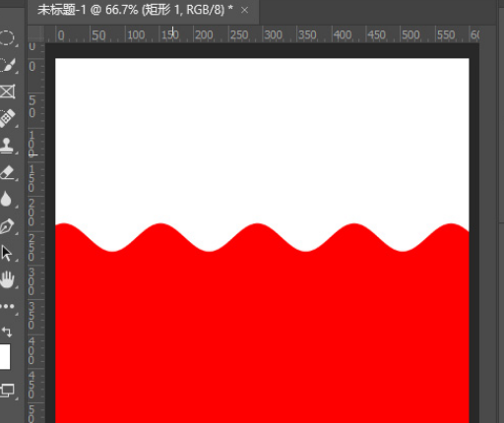Choose the Quick Selection brush tool
Image resolution: width=504 pixels, height=423 pixels.
point(7,65)
